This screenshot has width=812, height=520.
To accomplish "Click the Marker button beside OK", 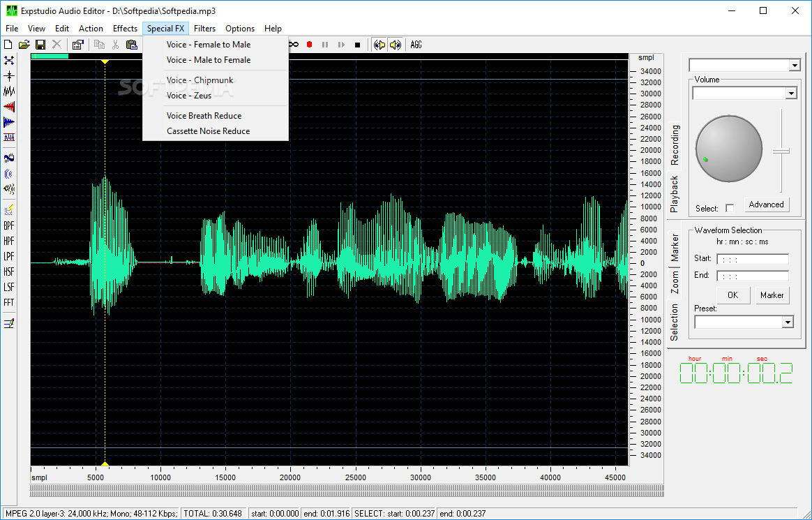I will click(772, 295).
